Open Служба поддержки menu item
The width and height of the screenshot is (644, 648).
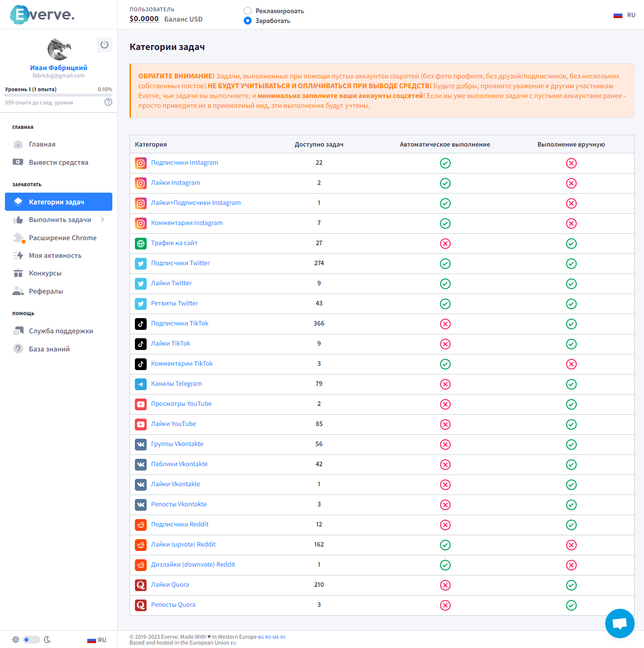point(58,331)
